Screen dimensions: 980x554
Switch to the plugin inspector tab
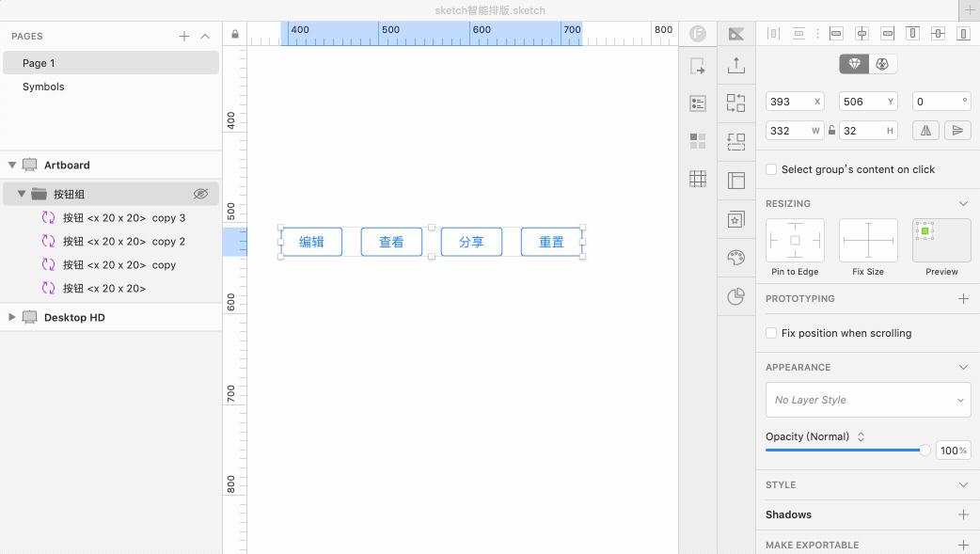coord(882,64)
